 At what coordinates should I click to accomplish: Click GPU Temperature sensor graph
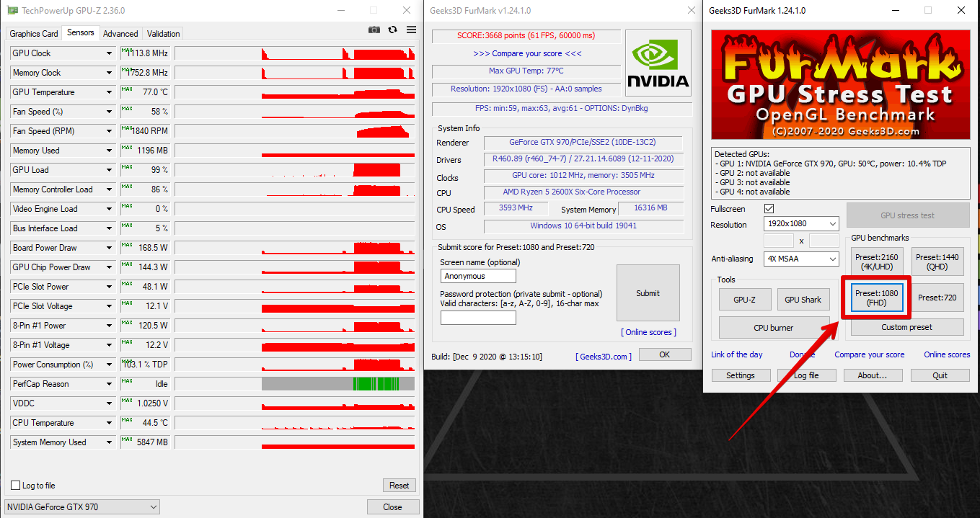pyautogui.click(x=296, y=92)
